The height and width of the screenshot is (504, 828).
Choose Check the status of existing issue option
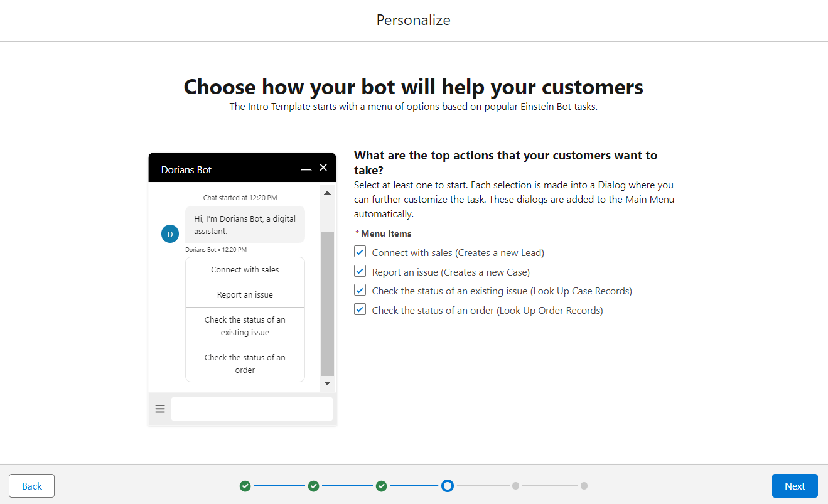[245, 326]
